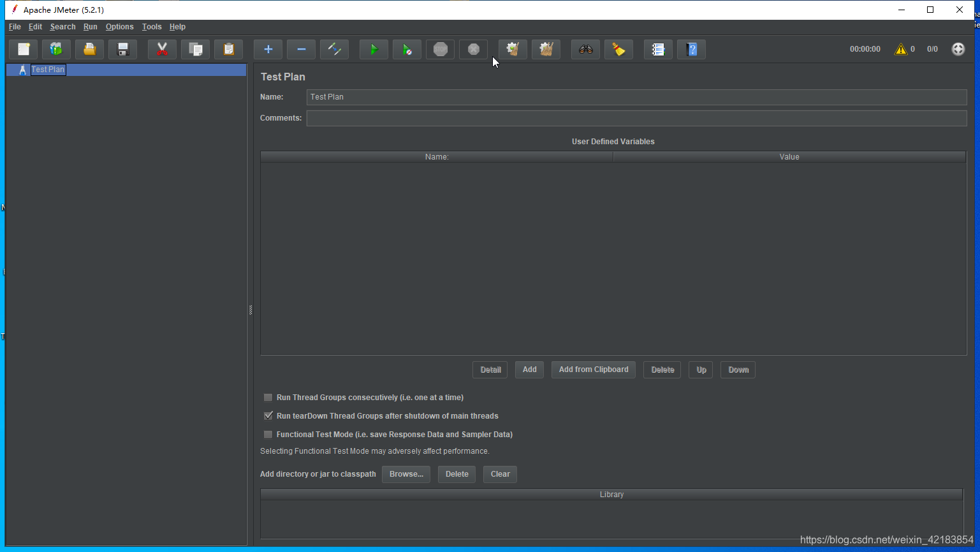The image size is (980, 552).
Task: Open the Search menu
Action: tap(63, 27)
